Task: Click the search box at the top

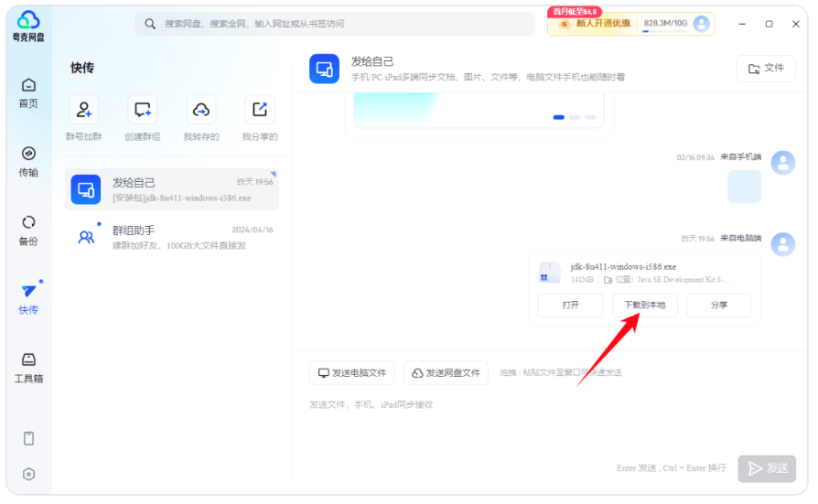Action: click(x=335, y=24)
